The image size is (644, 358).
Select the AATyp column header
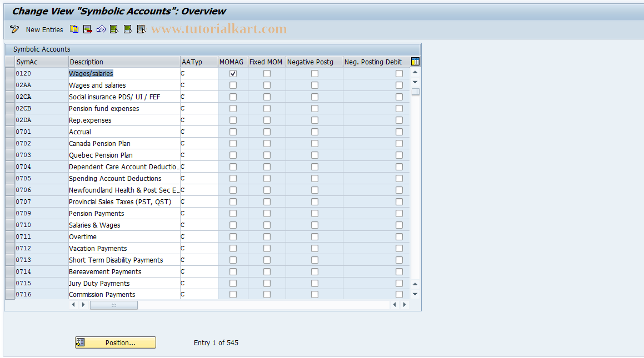199,62
